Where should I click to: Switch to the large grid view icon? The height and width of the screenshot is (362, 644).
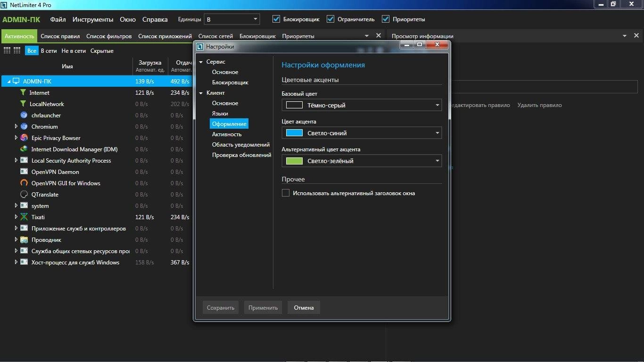[x=17, y=50]
